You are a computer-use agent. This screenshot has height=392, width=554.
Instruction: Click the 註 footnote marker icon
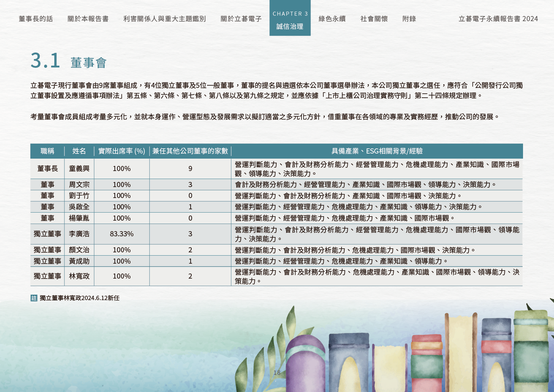click(x=34, y=298)
